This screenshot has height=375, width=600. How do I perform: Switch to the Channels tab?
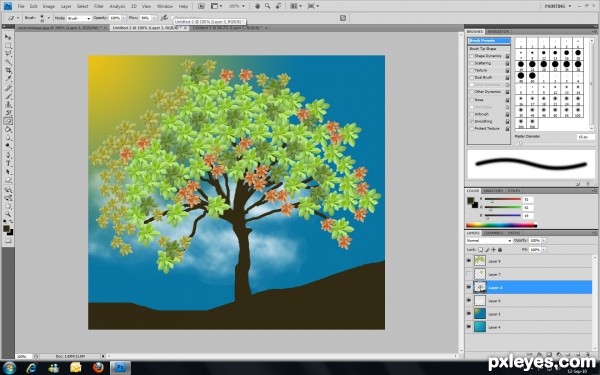(493, 233)
